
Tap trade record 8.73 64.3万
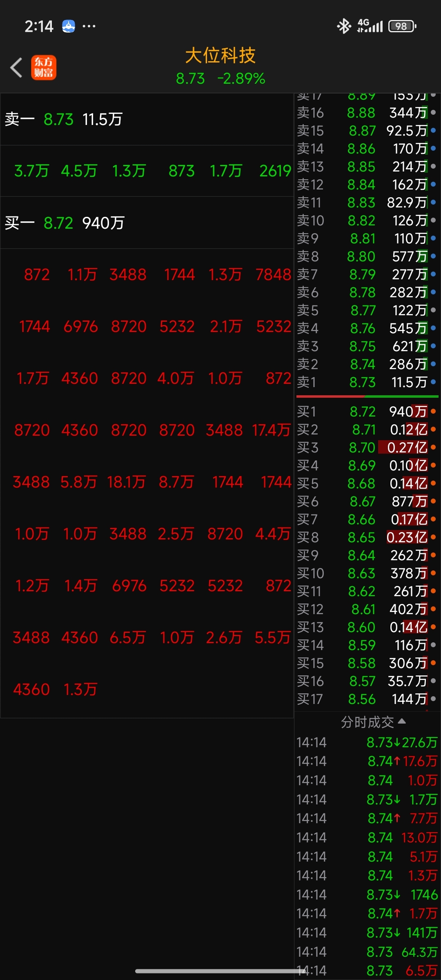(367, 951)
